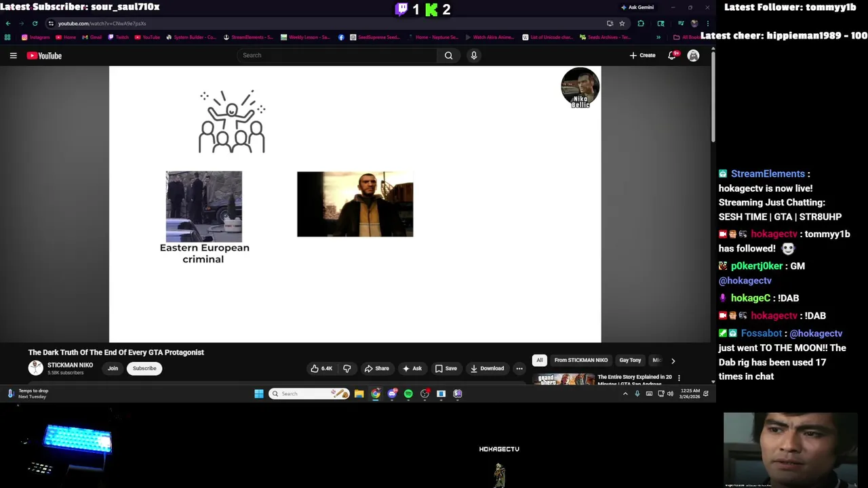
Task: Show more chips with the right arrow
Action: click(x=673, y=361)
